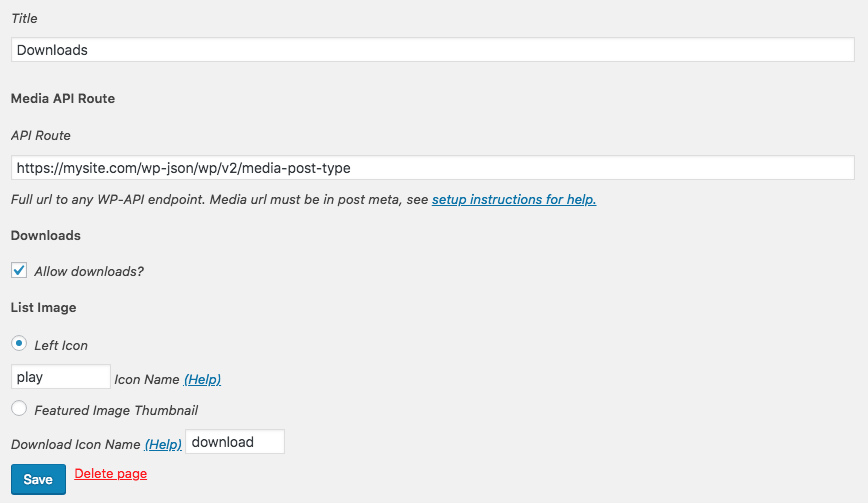This screenshot has width=868, height=503.
Task: Open the setup instructions for help link
Action: tap(514, 199)
